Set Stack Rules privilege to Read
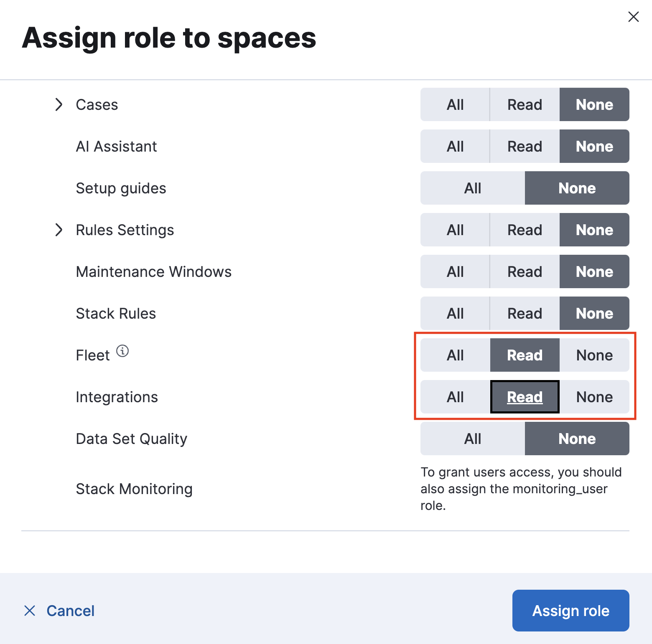 (x=525, y=314)
